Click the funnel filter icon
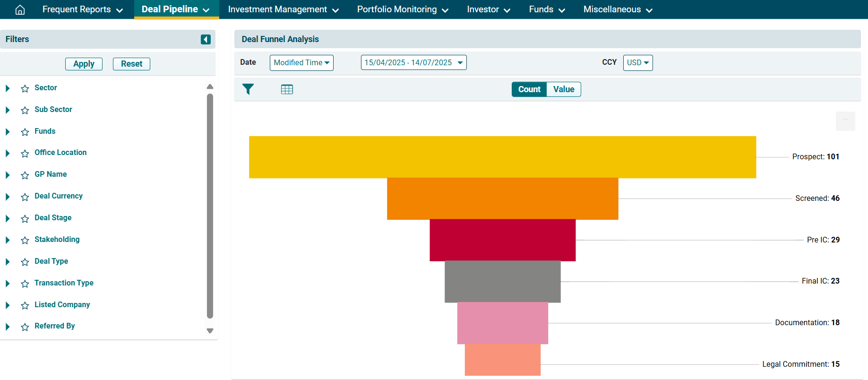Image resolution: width=868 pixels, height=380 pixels. coord(248,89)
